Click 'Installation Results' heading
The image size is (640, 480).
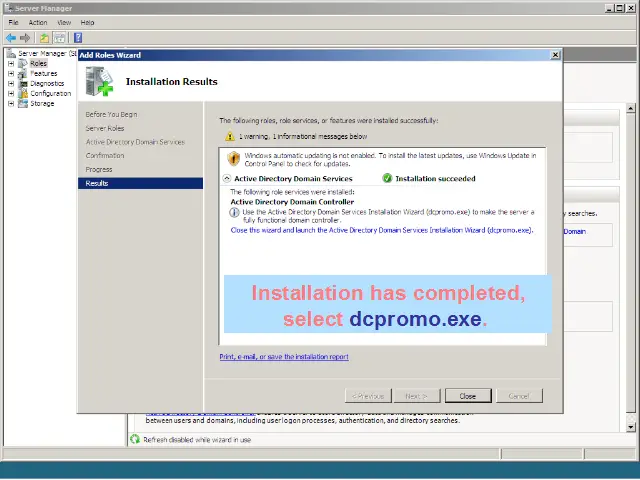[x=171, y=82]
